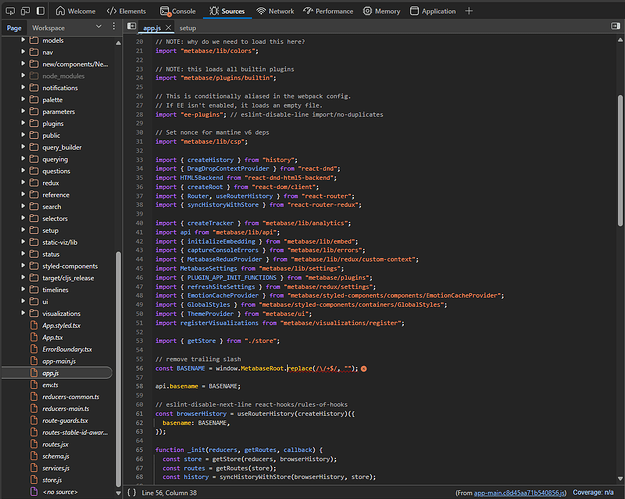Viewport: 625px width, 499px height.
Task: Open the navigator tabs overflow chevron
Action: 99,27
